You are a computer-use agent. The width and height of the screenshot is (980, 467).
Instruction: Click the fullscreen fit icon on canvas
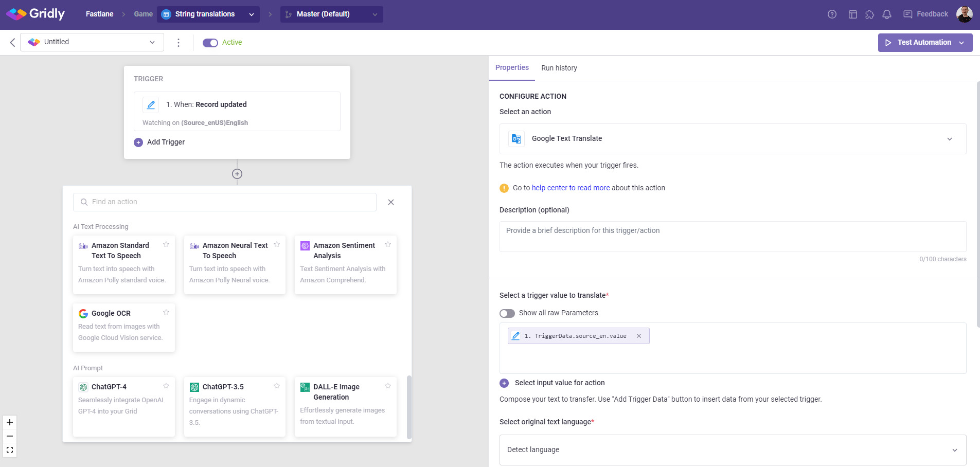9,450
